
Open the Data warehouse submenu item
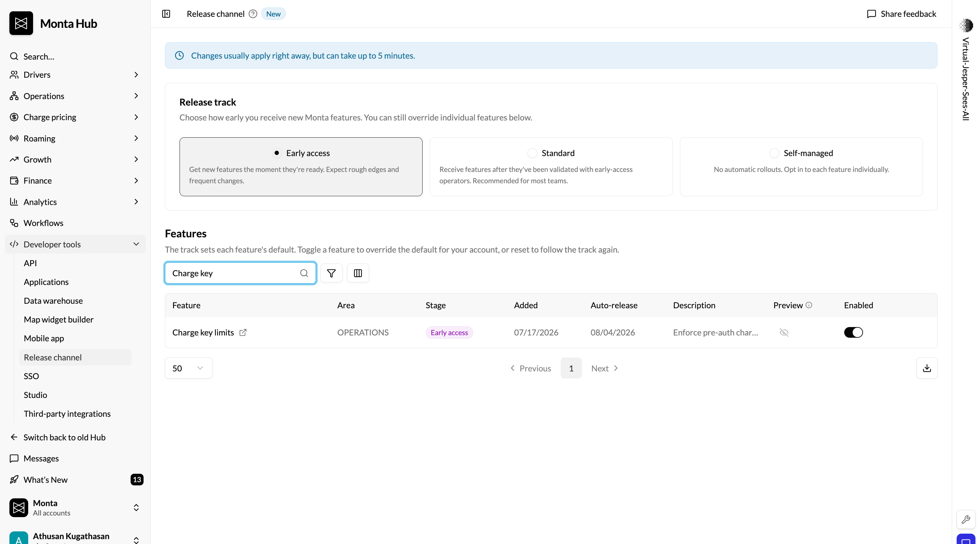tap(75, 301)
